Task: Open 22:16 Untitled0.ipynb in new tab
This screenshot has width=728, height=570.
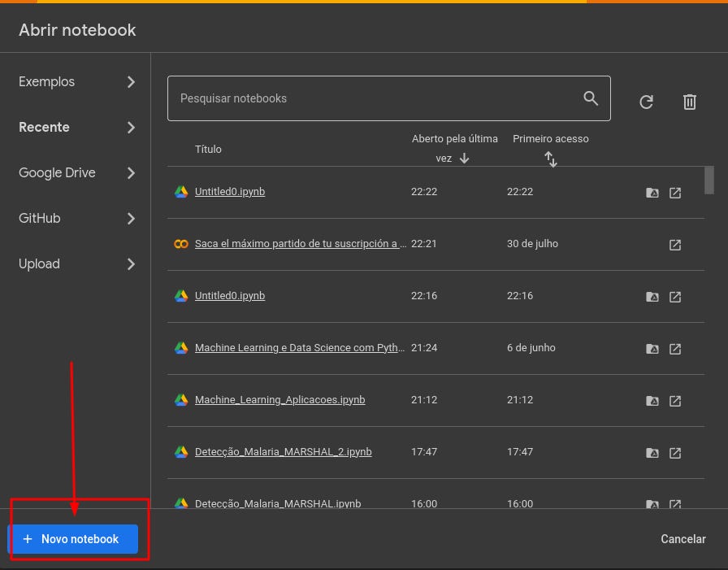Action: (x=675, y=296)
